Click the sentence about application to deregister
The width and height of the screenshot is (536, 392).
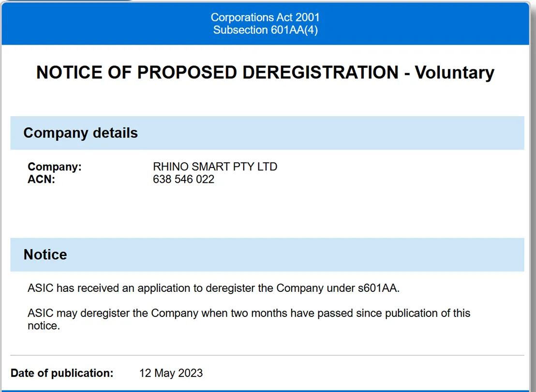tap(214, 288)
